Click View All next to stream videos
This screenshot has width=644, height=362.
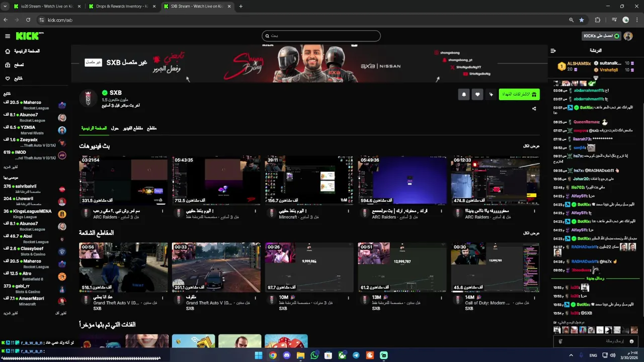point(531,146)
